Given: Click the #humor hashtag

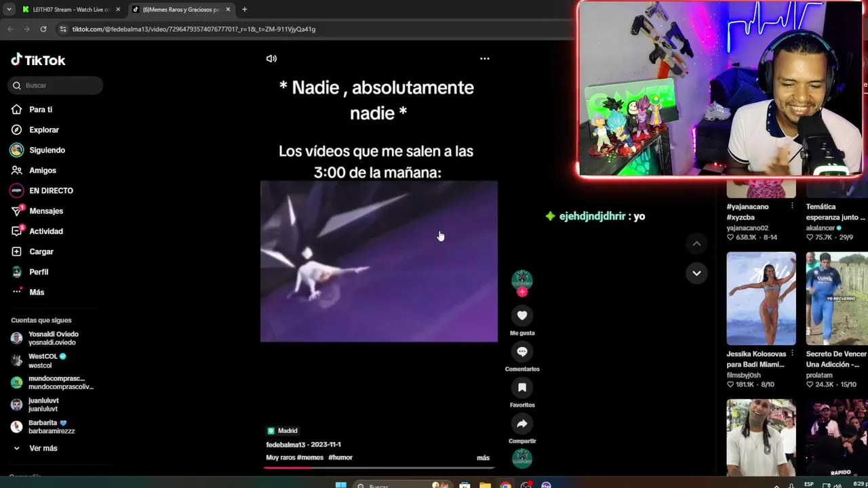Looking at the screenshot, I should point(340,457).
